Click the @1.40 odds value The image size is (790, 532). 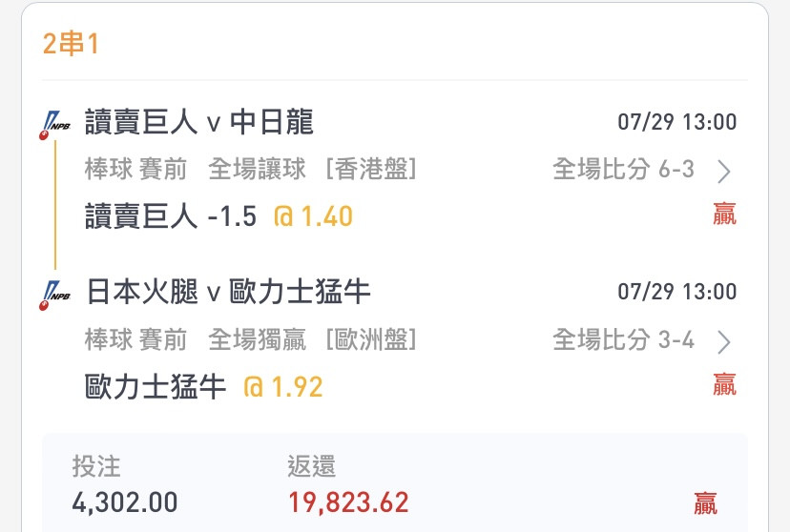tap(313, 216)
